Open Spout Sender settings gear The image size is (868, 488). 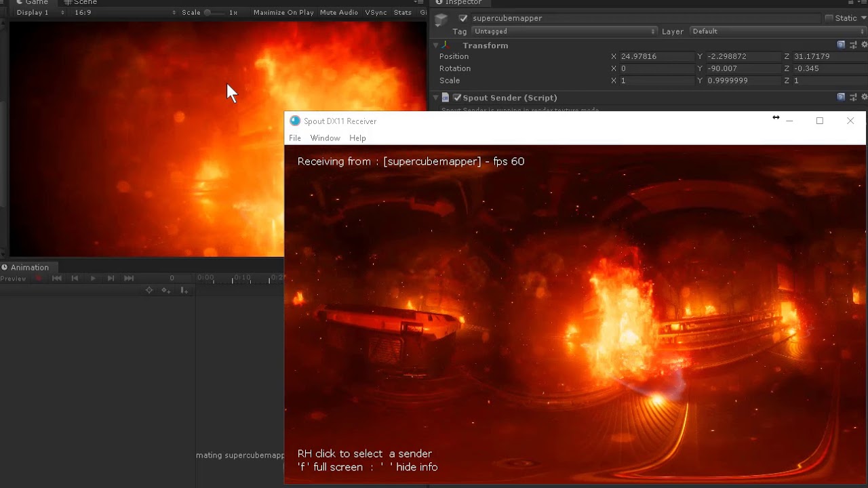point(864,97)
